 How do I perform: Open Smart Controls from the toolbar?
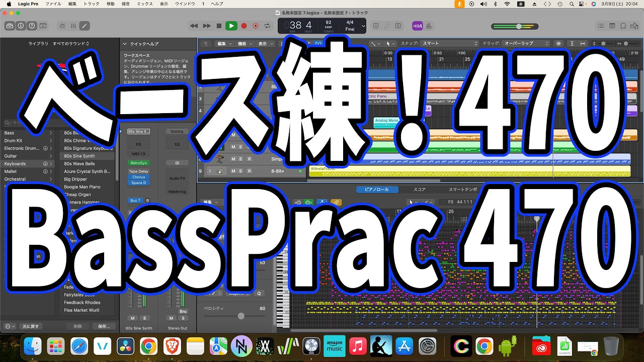62,26
